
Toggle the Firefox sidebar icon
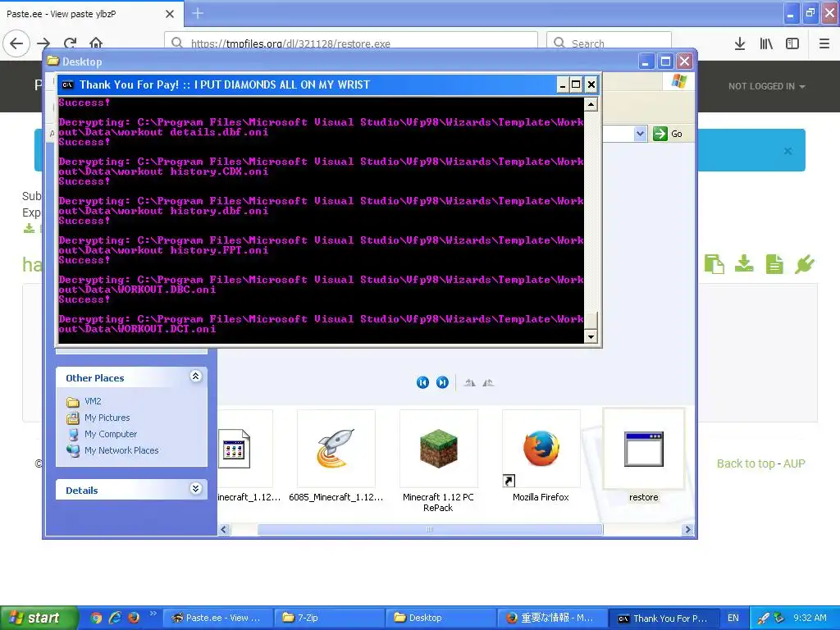(x=792, y=43)
